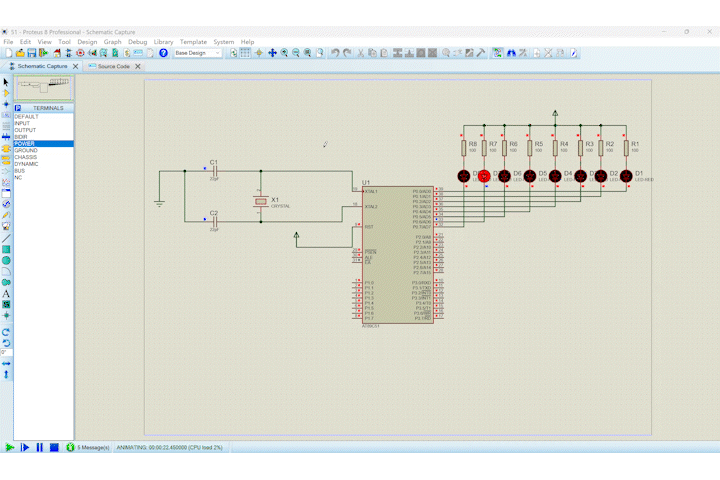720x480 pixels.
Task: Open the Debug menu
Action: (x=137, y=42)
